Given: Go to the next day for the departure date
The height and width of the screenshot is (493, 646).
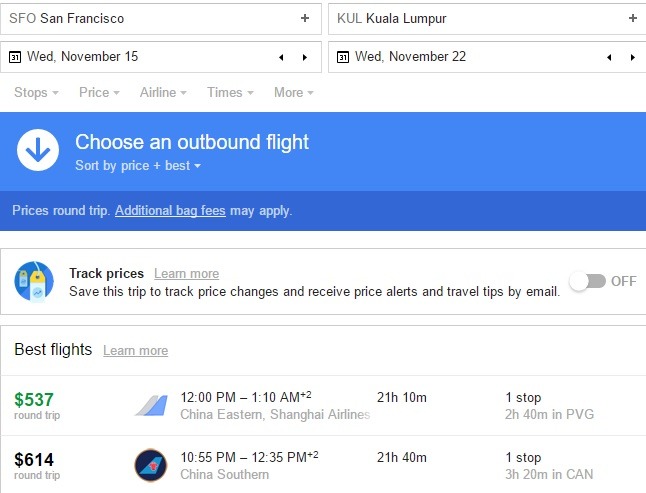Looking at the screenshot, I should click(x=305, y=57).
